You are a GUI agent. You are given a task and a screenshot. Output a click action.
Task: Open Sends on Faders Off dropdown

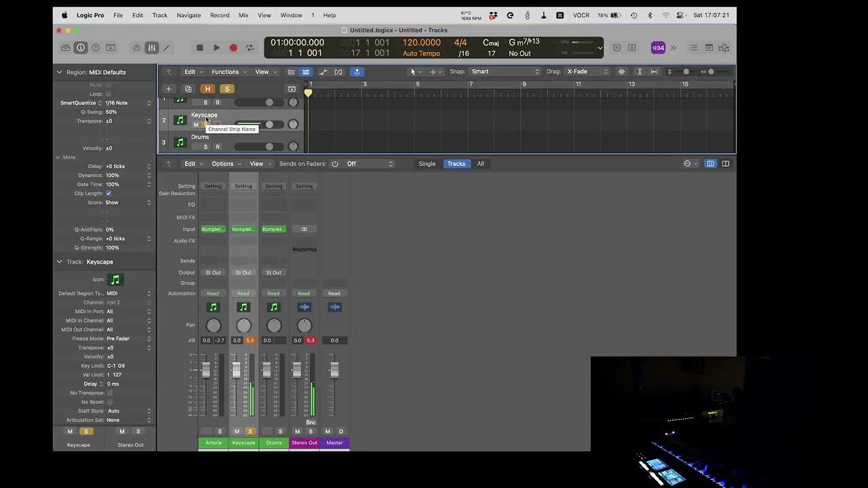click(369, 163)
